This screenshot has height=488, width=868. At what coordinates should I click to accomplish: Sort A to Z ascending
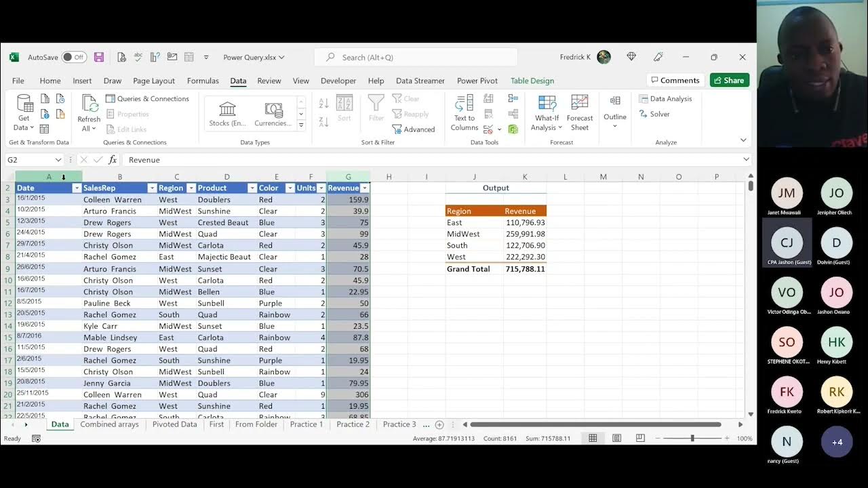click(x=323, y=103)
